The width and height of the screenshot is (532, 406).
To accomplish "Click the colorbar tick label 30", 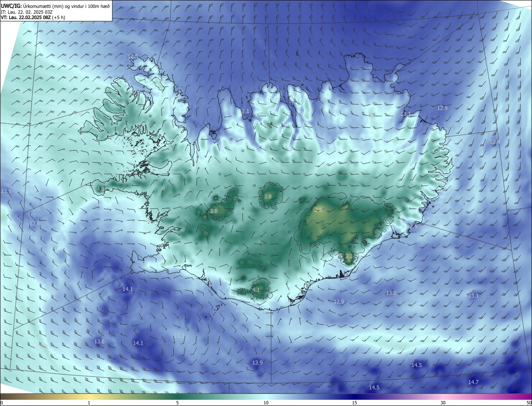I will pyautogui.click(x=443, y=403).
